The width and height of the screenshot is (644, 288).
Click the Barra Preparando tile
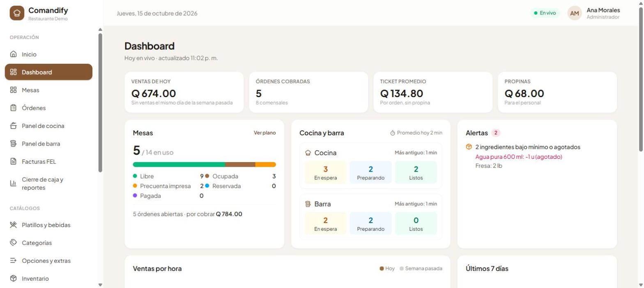(x=370, y=223)
